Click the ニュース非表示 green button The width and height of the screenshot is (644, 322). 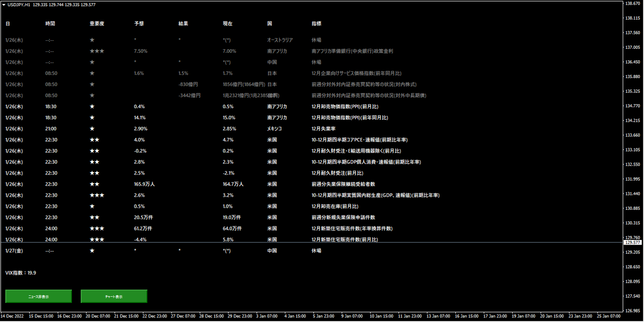[x=39, y=296]
